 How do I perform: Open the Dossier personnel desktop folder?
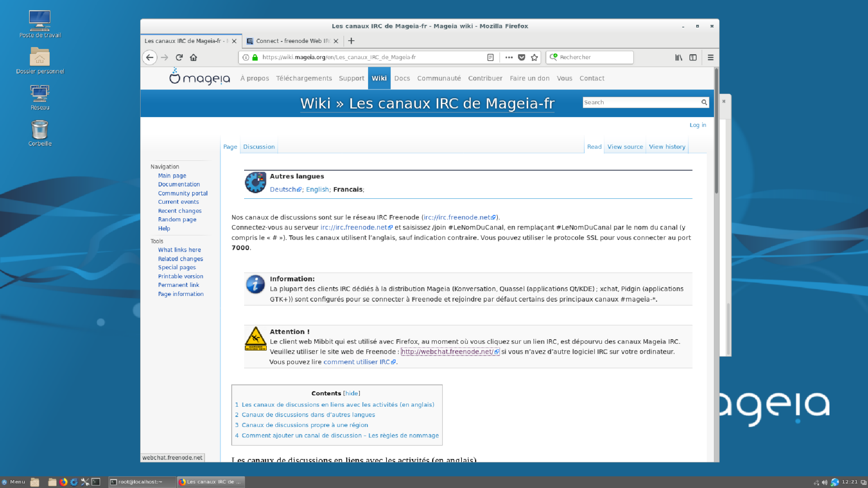pyautogui.click(x=40, y=60)
